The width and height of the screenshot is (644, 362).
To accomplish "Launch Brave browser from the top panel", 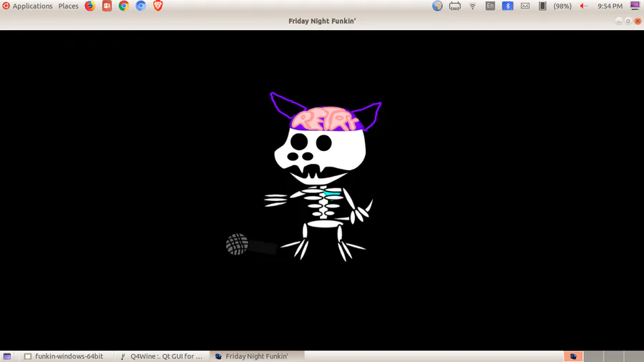I will 157,6.
